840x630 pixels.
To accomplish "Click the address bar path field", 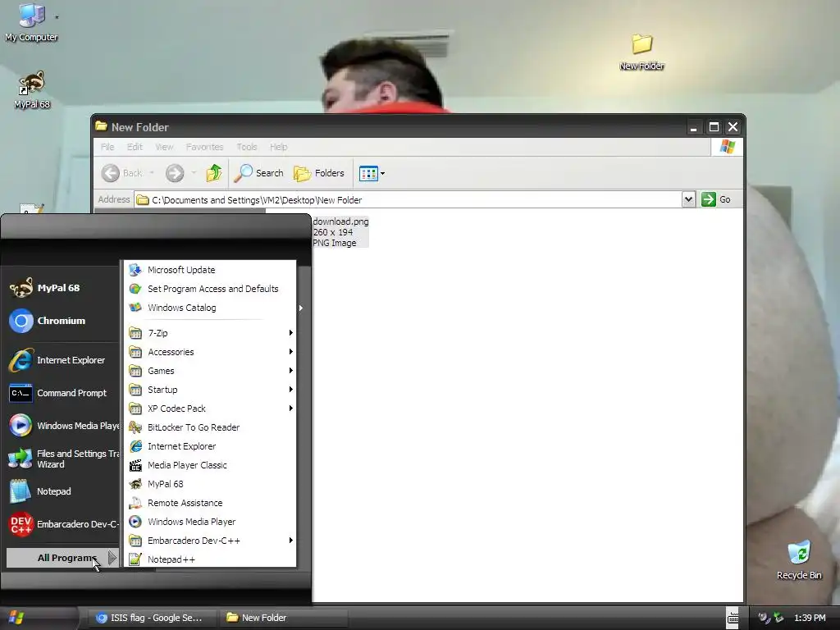I will pyautogui.click(x=409, y=200).
